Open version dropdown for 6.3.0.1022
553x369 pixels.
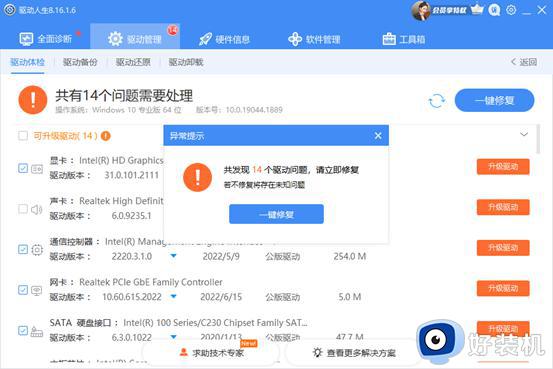click(174, 337)
